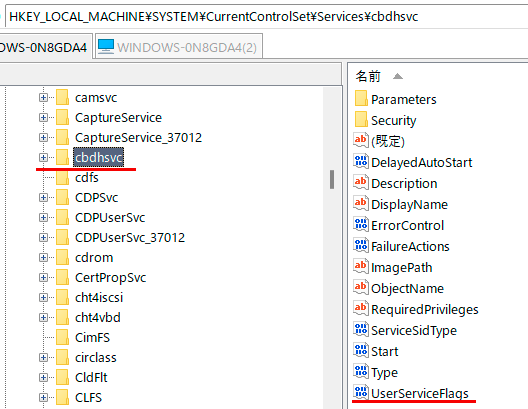This screenshot has height=409, width=528.
Task: Click the string icon of (既定) value
Action: (x=361, y=140)
